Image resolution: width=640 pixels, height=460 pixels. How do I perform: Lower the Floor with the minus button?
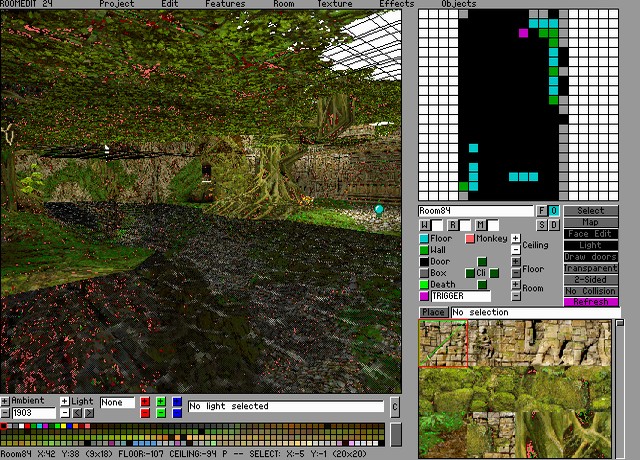click(x=515, y=273)
